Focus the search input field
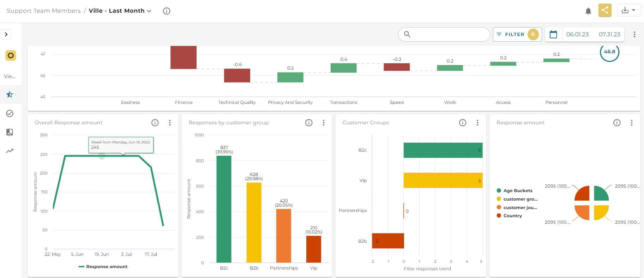Viewport: 644px width, 278px height. [444, 34]
